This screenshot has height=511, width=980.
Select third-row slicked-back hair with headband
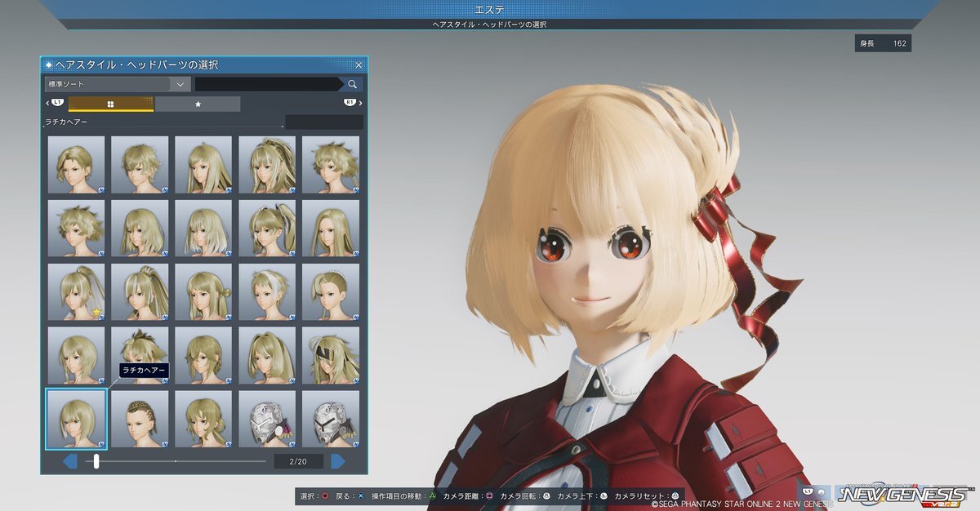click(331, 292)
